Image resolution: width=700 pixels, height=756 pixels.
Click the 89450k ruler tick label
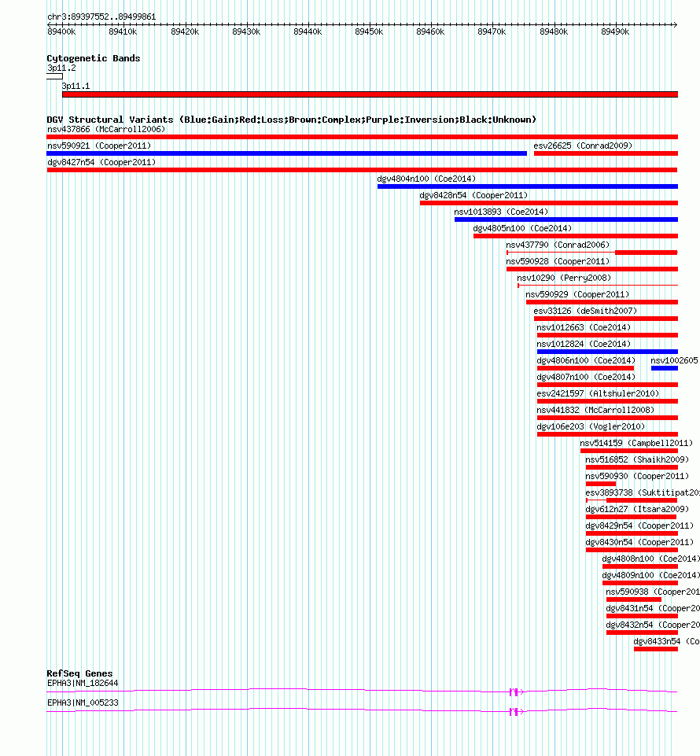click(369, 31)
